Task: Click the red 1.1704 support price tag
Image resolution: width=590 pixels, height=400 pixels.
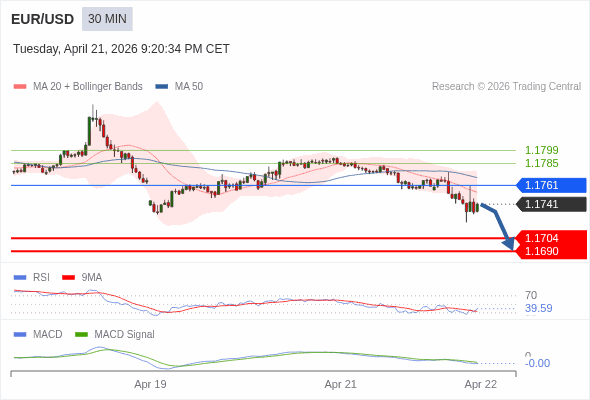Action: (551, 238)
